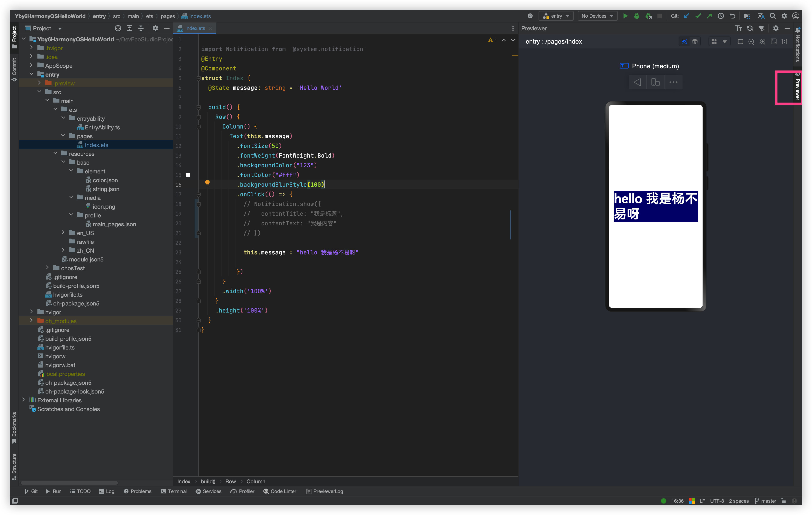
Task: Open the Profiler tool panel
Action: [243, 491]
